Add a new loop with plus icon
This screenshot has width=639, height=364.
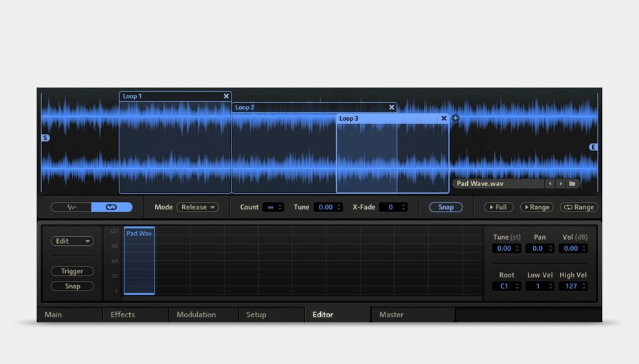pos(455,118)
